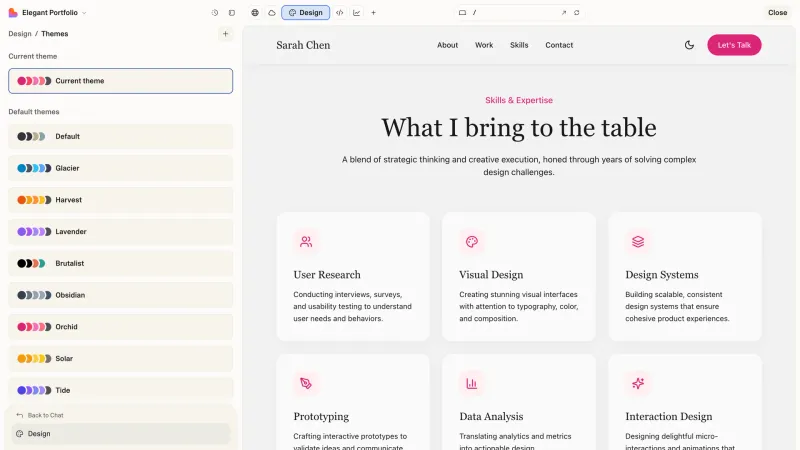Apply the Default theme
The height and width of the screenshot is (450, 800).
tap(120, 136)
